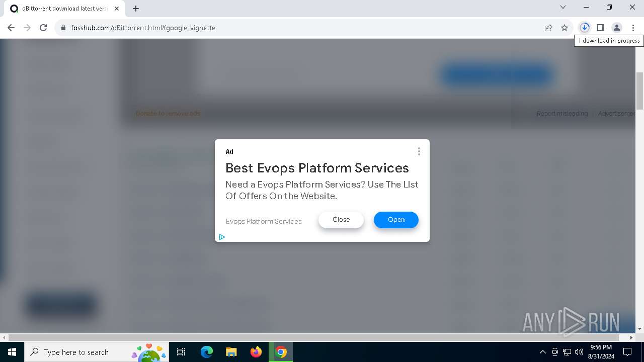644x362 pixels.
Task: Open the Chrome three-dot menu
Action: [633, 28]
